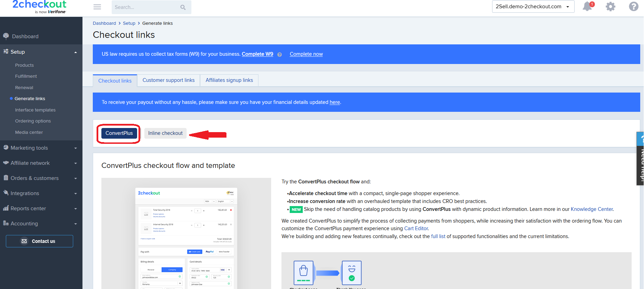Switch to Affiliates signup links tab
This screenshot has height=289, width=644.
tap(229, 80)
